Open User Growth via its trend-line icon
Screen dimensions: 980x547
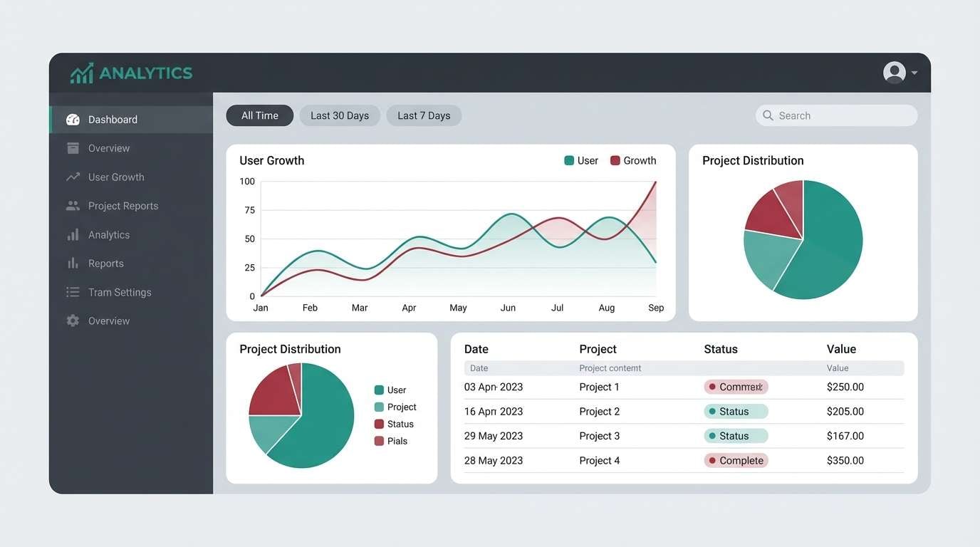click(73, 177)
